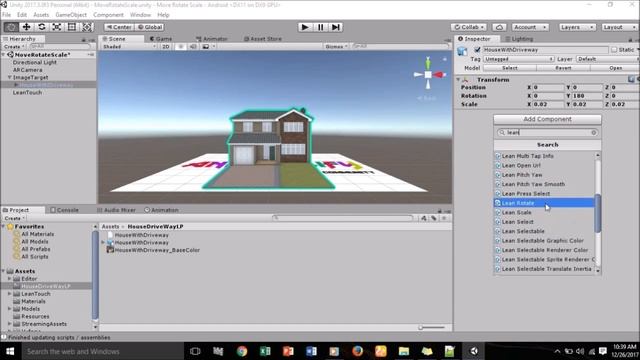Image resolution: width=640 pixels, height=360 pixels.
Task: Click the model Open button
Action: (615, 68)
